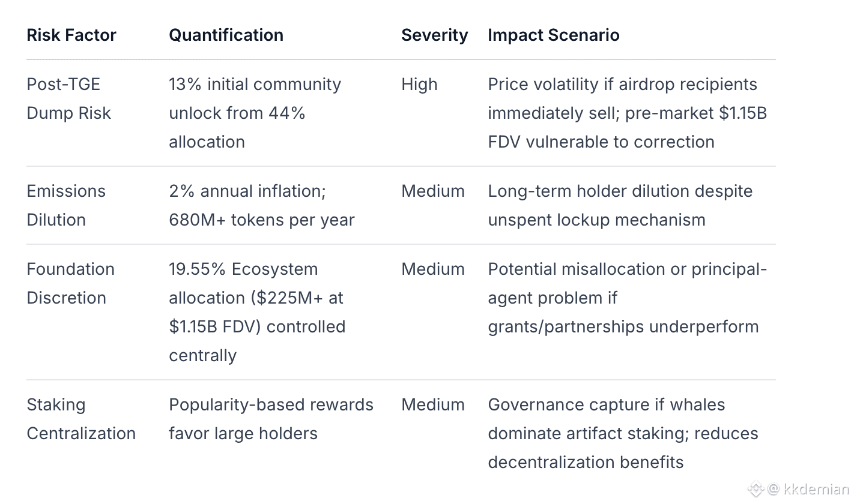The height and width of the screenshot is (504, 854).
Task: Select the Emissions Dilution cell
Action: [x=66, y=205]
